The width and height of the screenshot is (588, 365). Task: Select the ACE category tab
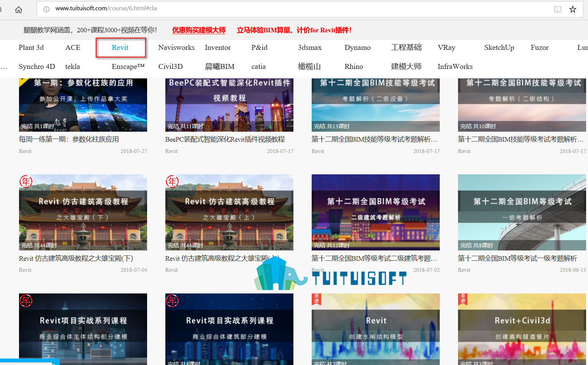pyautogui.click(x=73, y=48)
